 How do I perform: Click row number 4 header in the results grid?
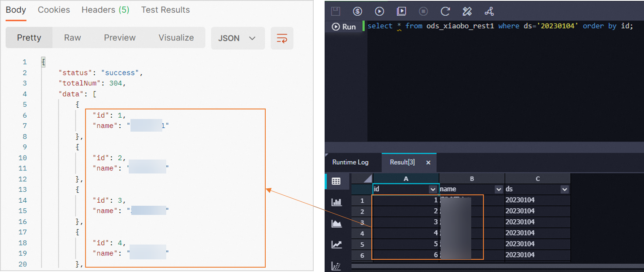coord(362,233)
